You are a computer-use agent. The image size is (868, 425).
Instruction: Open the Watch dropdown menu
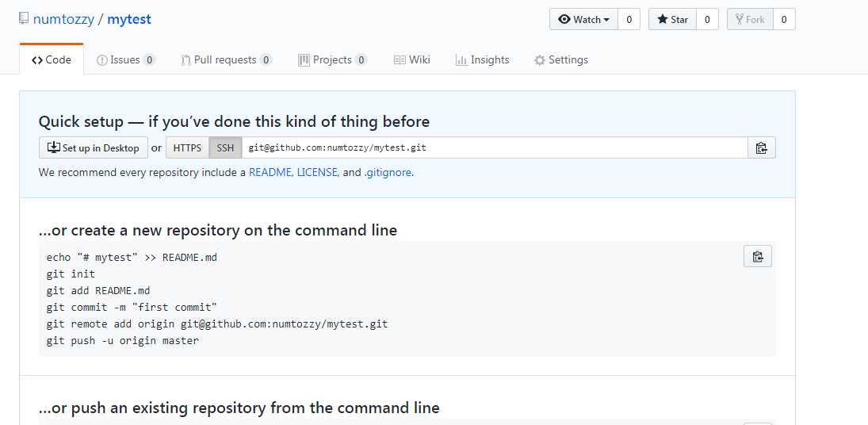point(583,19)
